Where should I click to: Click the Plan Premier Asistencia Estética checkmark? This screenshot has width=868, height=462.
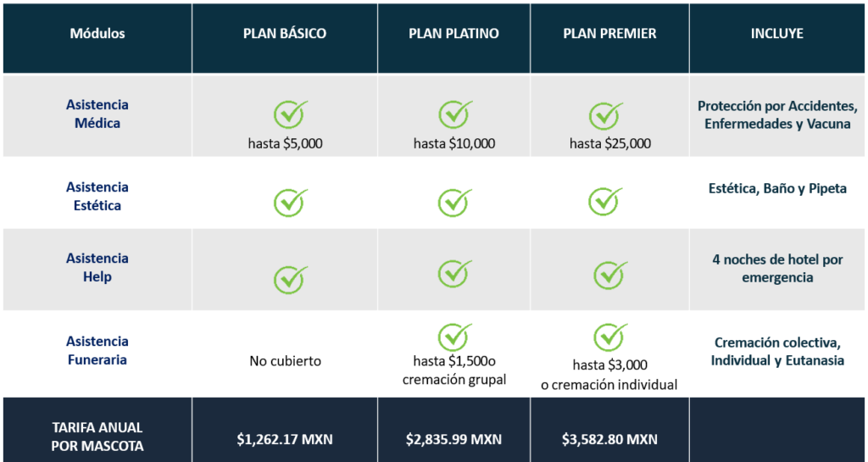604,201
